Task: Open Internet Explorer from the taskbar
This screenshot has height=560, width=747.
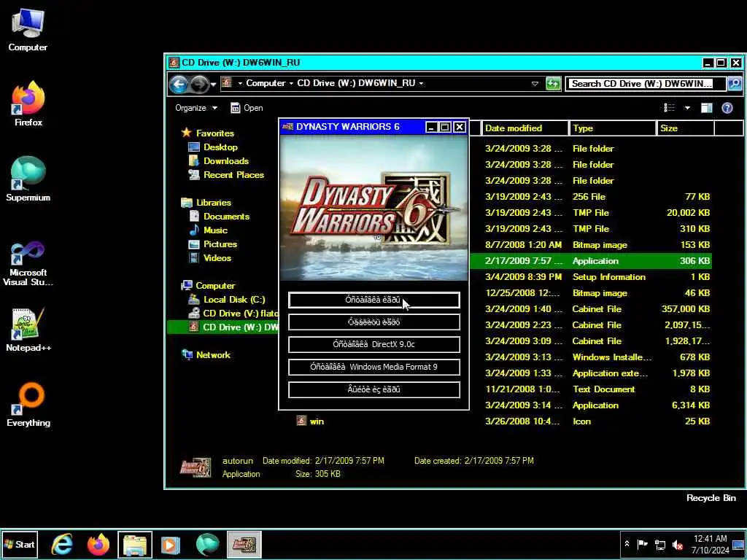Action: (x=62, y=544)
